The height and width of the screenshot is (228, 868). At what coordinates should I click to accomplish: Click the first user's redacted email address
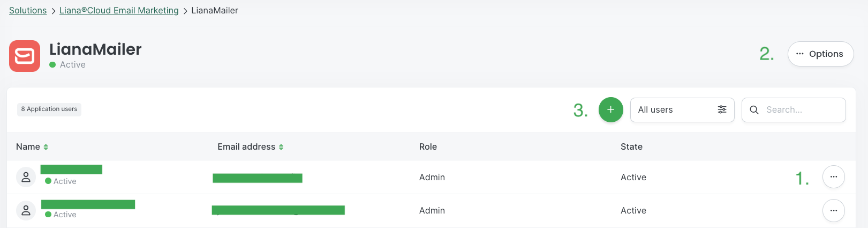pos(258,178)
